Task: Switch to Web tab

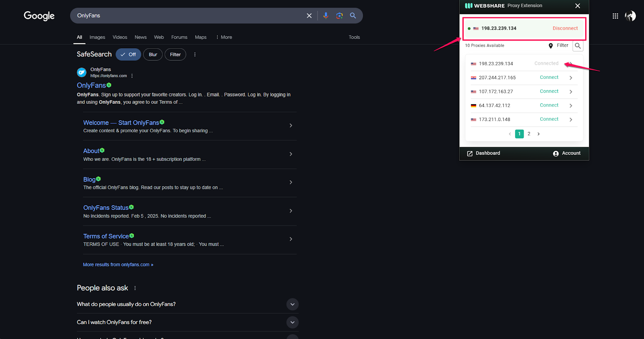Action: pyautogui.click(x=159, y=37)
